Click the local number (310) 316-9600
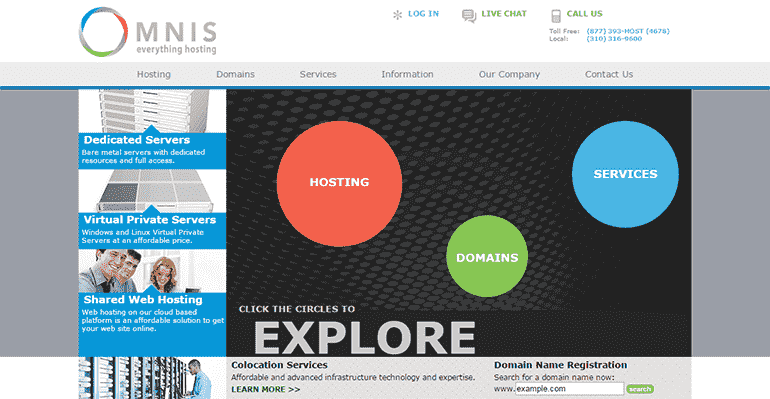Screen dimensions: 770x399 [614, 39]
